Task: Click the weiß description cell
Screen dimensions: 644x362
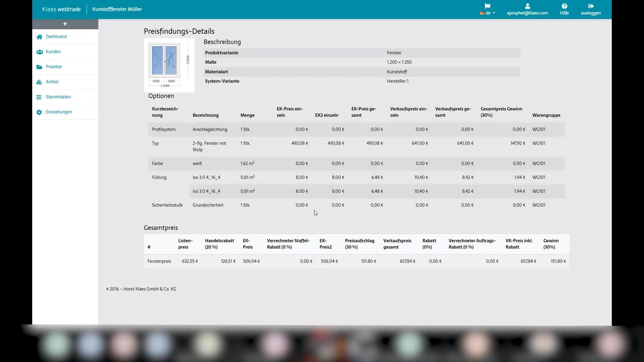Action: (197, 164)
